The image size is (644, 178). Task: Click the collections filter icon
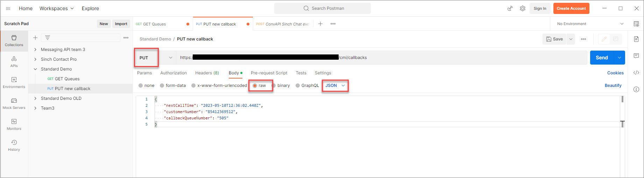tap(48, 38)
